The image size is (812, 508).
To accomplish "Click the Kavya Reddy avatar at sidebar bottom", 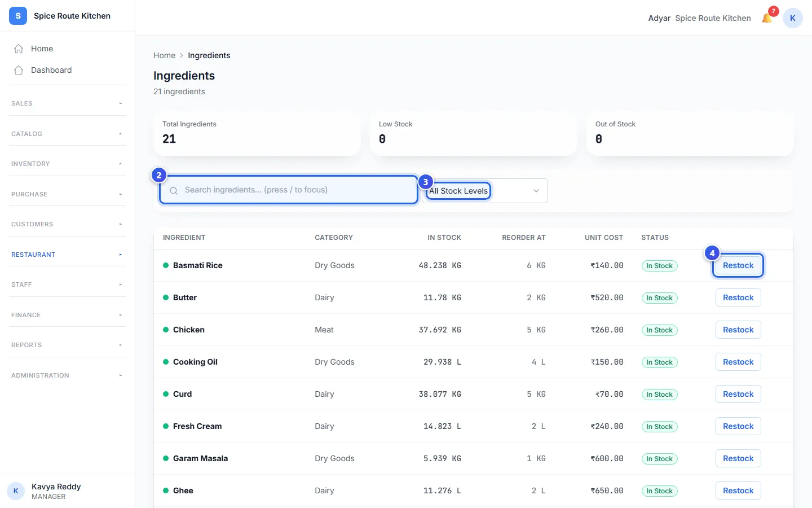I will pos(16,491).
